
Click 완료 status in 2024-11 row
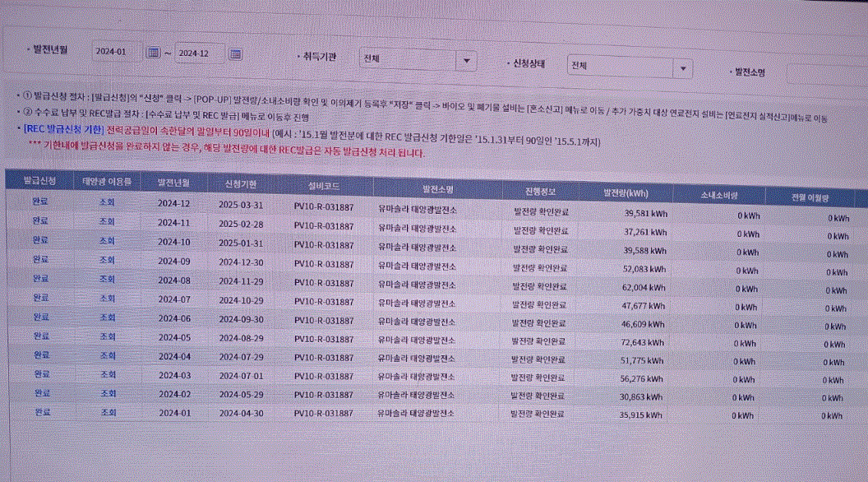pyautogui.click(x=39, y=220)
